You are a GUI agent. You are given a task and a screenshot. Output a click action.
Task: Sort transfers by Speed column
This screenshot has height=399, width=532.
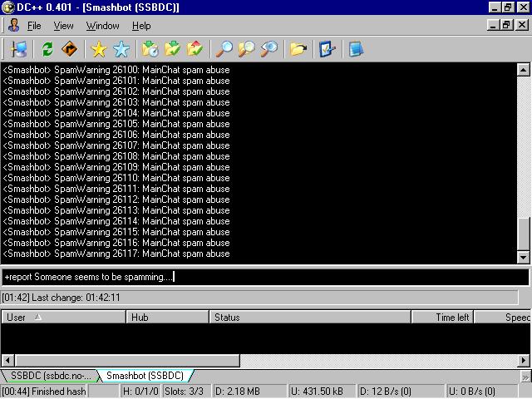click(502, 318)
